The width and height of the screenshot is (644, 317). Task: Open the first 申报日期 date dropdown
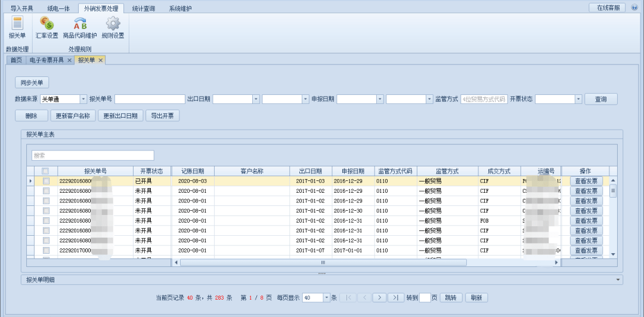tap(380, 99)
